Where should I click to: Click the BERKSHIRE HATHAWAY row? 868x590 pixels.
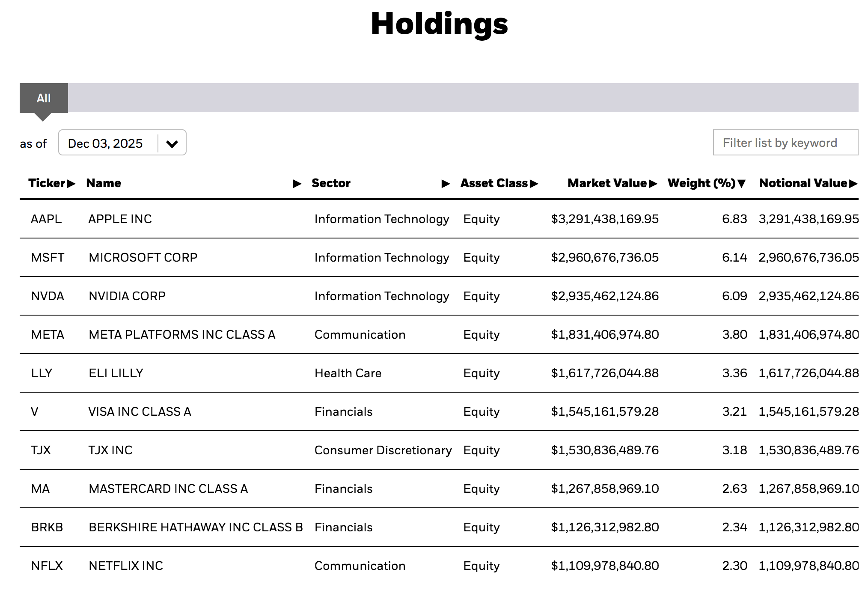[x=195, y=527]
